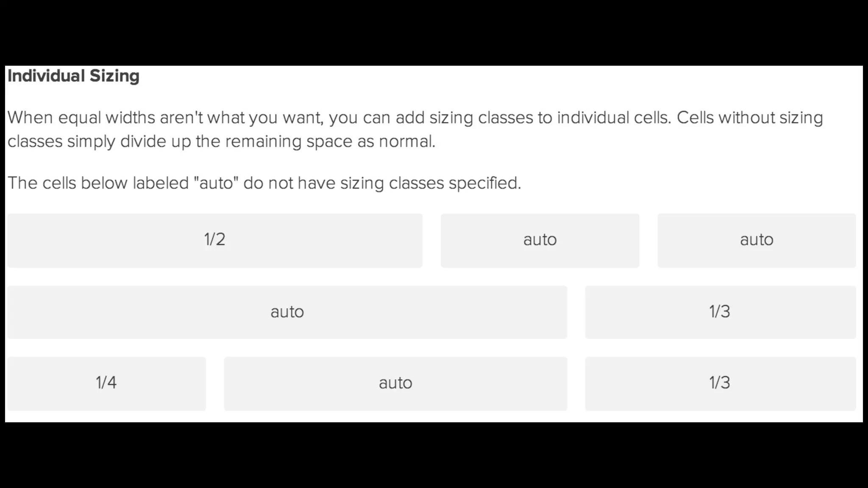Click the middle auto cell in the first row

[540, 240]
